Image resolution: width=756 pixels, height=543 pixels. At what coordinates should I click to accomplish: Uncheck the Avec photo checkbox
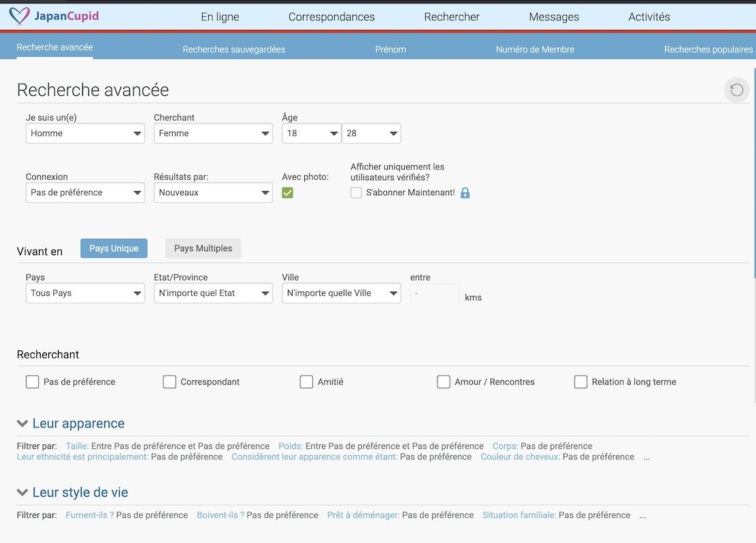pyautogui.click(x=287, y=193)
